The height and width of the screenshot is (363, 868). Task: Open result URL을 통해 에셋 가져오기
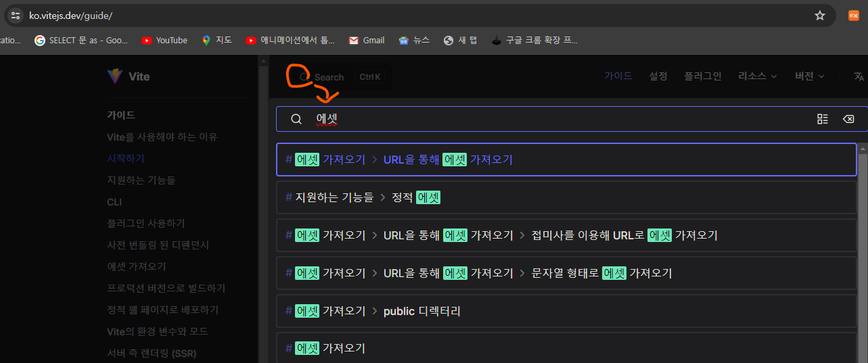coord(566,160)
